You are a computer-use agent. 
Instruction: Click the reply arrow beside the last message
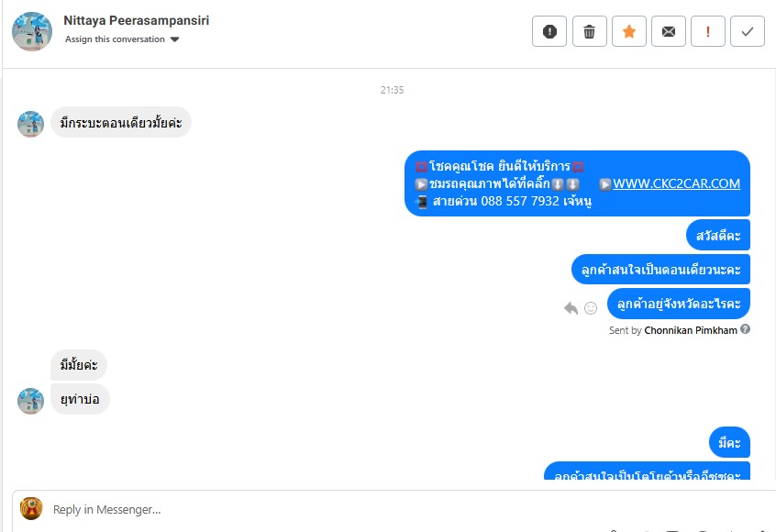571,308
